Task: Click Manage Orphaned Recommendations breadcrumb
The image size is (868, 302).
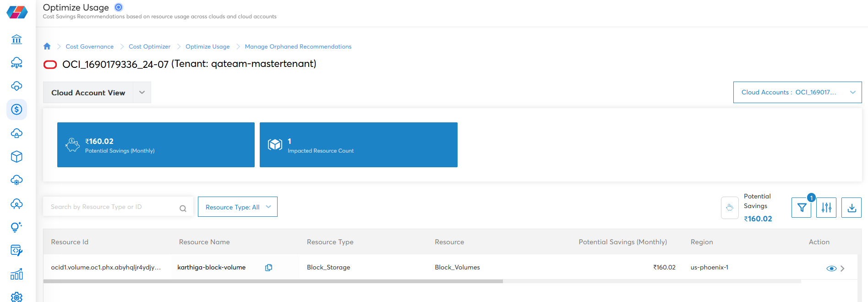Action: pos(298,47)
